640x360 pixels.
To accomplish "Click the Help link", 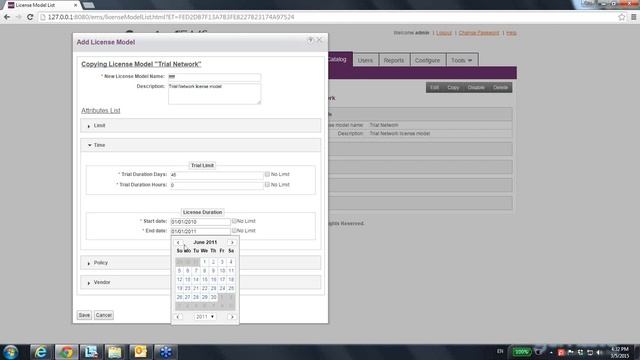I will tap(511, 33).
